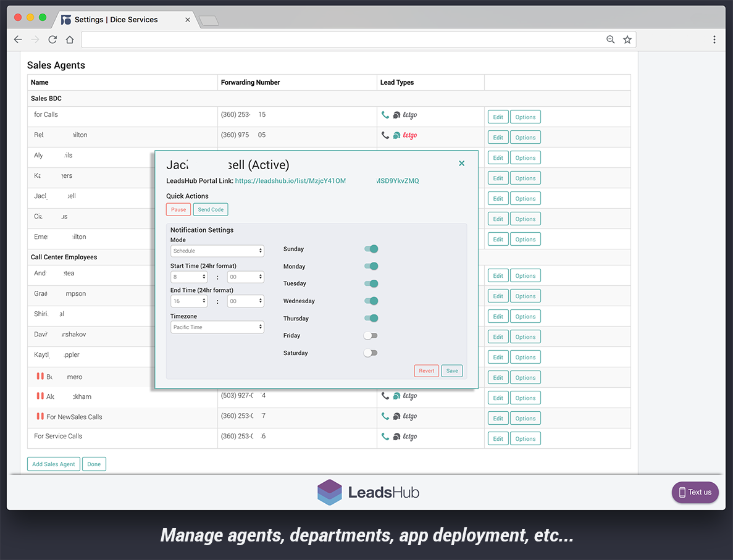Image resolution: width=733 pixels, height=560 pixels.
Task: Click Options for 'for Calls' row
Action: [526, 117]
